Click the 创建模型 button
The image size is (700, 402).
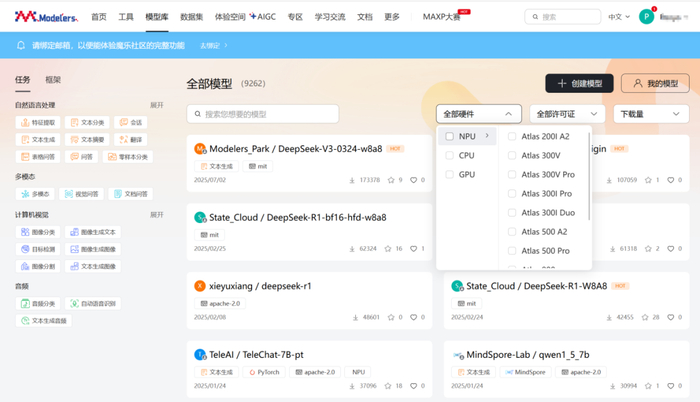pyautogui.click(x=579, y=84)
